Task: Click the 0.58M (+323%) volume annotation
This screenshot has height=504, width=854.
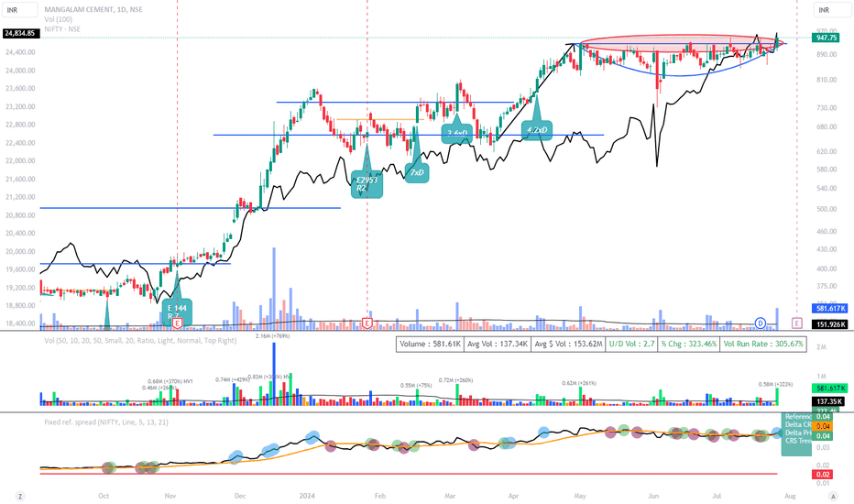Action: click(x=776, y=385)
